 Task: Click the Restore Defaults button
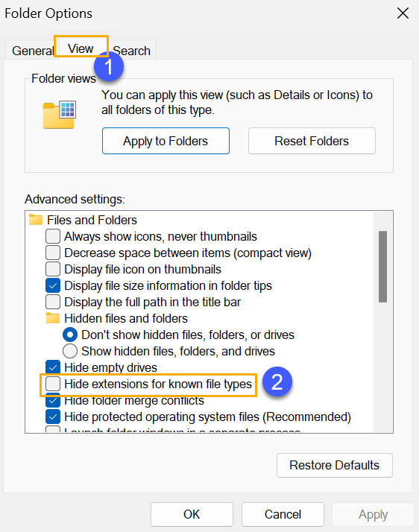[335, 465]
